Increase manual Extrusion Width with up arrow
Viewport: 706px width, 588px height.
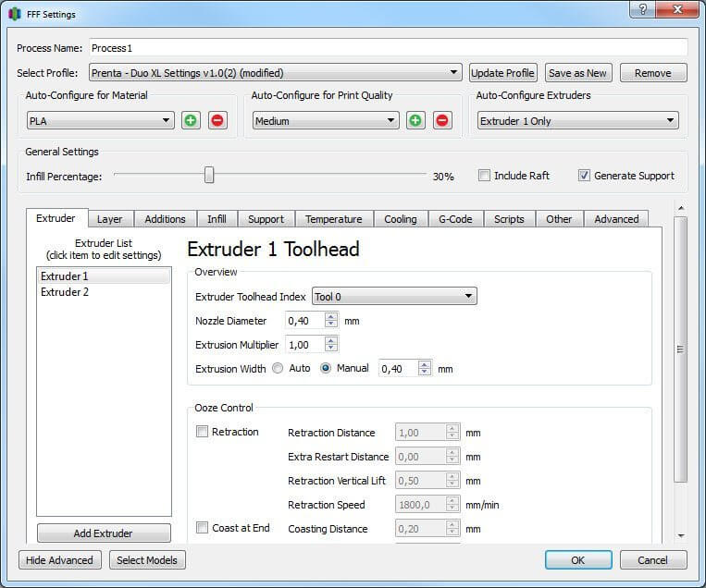(x=425, y=364)
